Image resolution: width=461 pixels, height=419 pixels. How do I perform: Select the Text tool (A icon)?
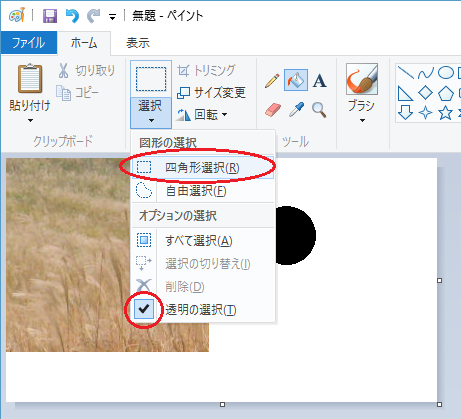[x=319, y=81]
